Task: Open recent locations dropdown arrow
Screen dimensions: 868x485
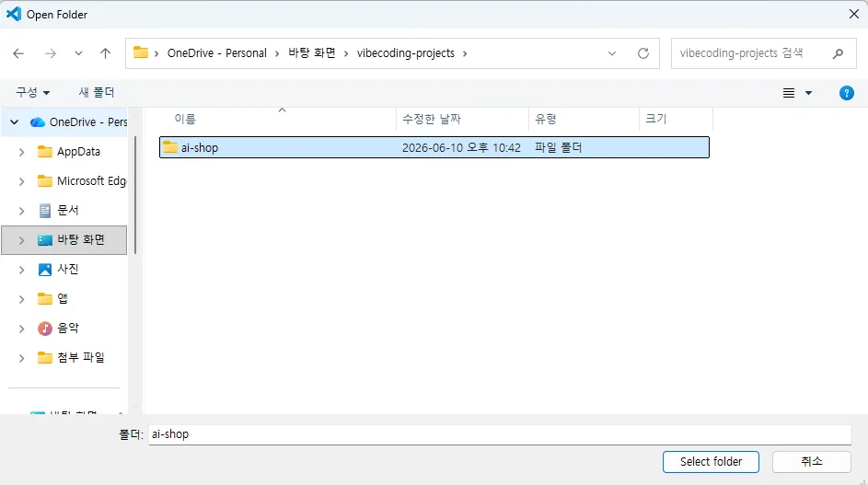Action: coord(78,53)
